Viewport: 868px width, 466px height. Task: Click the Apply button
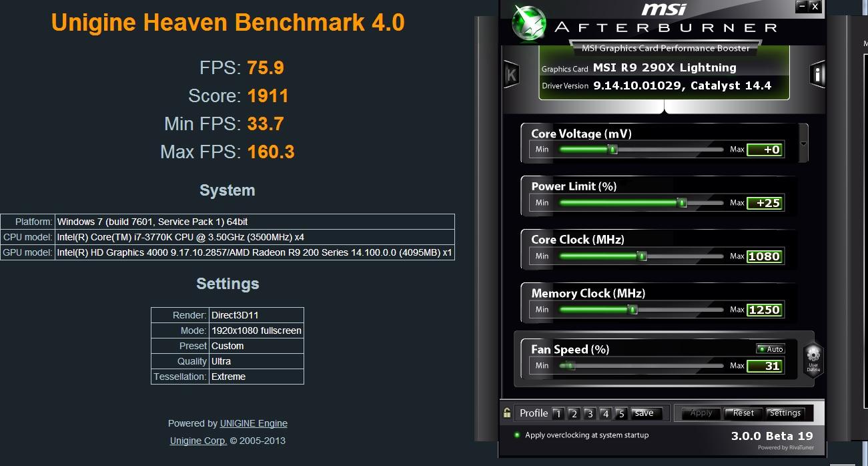tap(701, 413)
